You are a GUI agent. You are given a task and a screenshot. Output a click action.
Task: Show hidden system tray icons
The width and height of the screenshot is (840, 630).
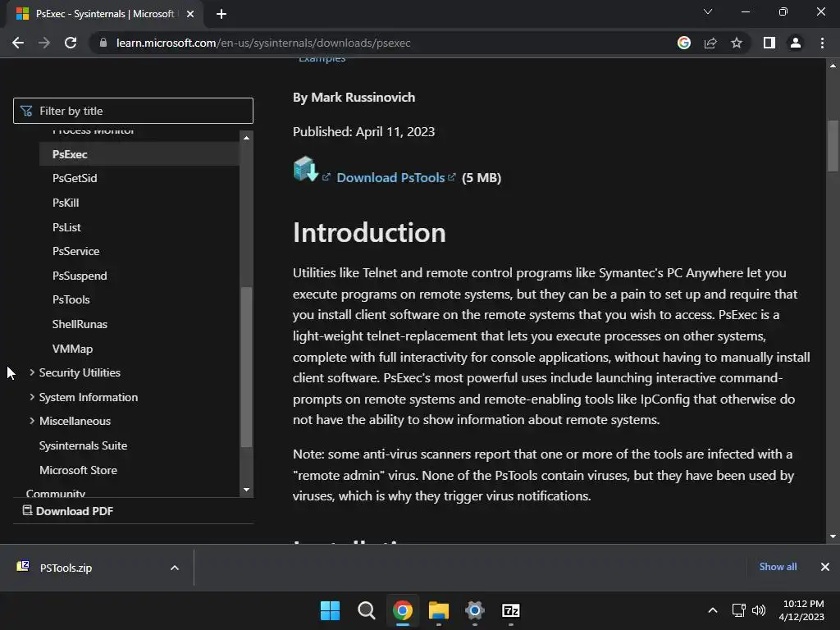point(713,610)
